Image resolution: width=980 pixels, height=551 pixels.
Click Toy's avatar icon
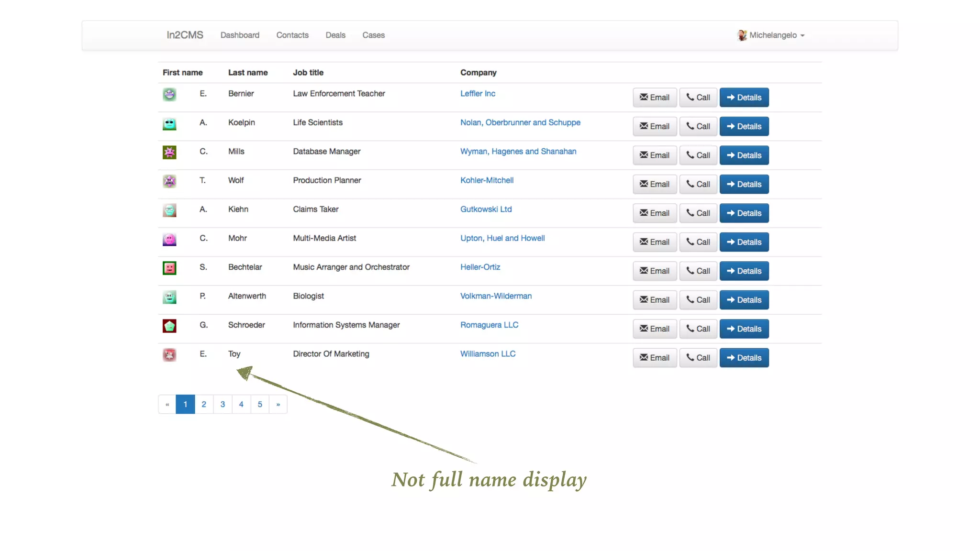click(x=169, y=355)
